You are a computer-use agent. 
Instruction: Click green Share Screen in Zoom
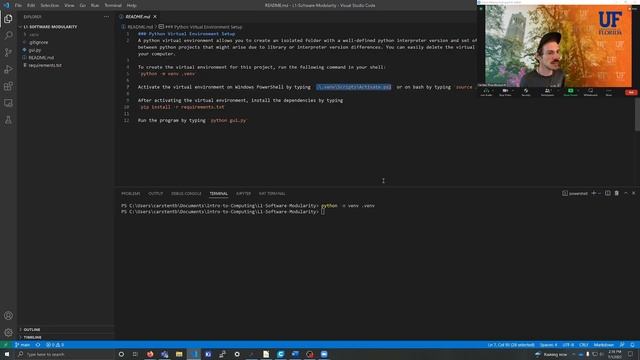tap(571, 92)
